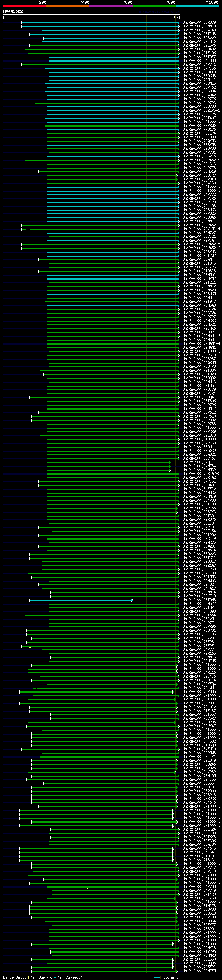Viewport: 222px width, 980px height.
Task: Click the UniRef100_B6TDE7 label
Action: coord(199,57)
